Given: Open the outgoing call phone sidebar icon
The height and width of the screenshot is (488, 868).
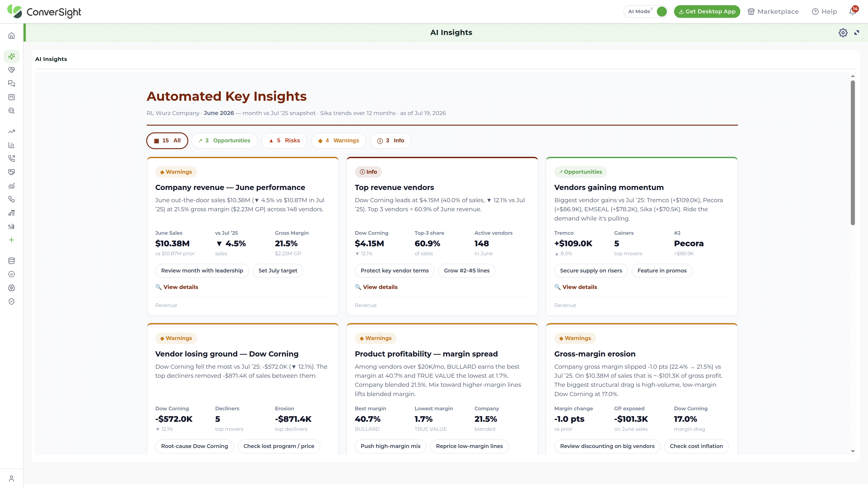Looking at the screenshot, I should click(12, 158).
